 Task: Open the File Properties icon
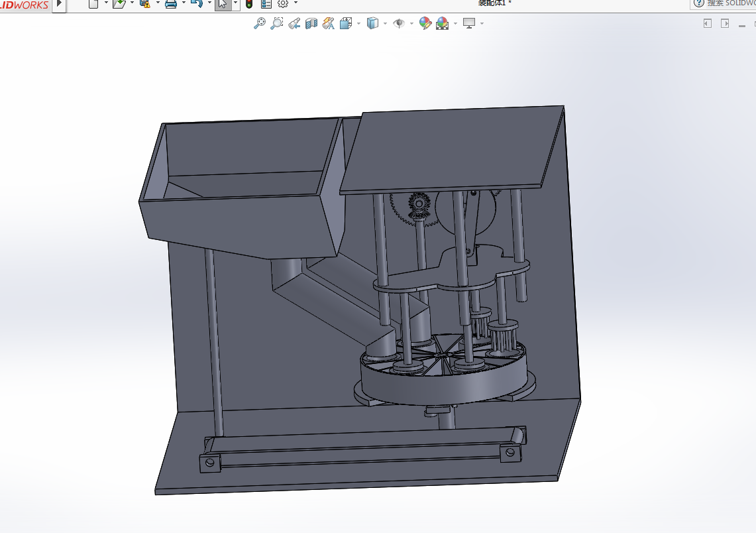[x=266, y=4]
